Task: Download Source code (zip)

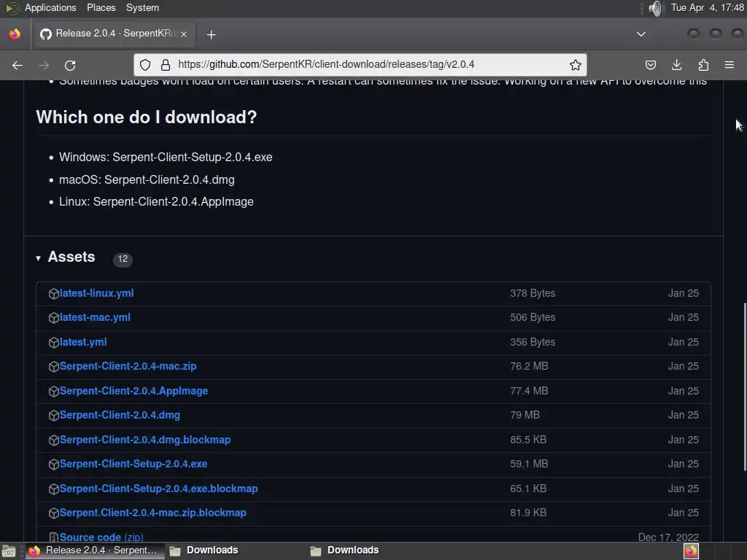Action: point(101,537)
